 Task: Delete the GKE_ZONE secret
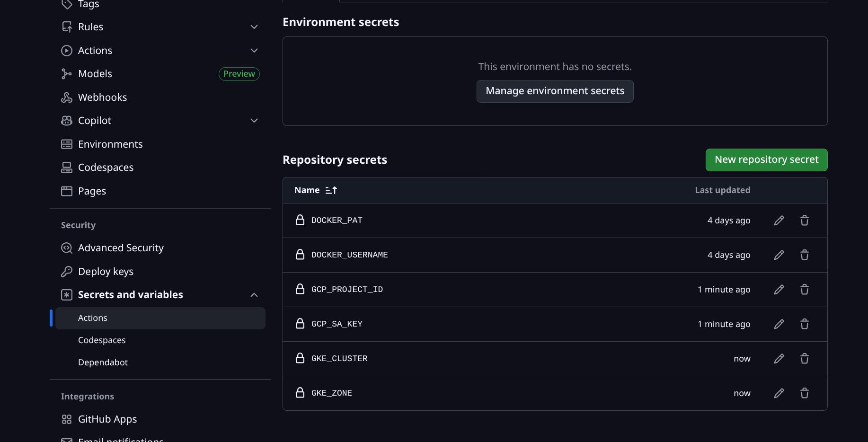coord(804,393)
